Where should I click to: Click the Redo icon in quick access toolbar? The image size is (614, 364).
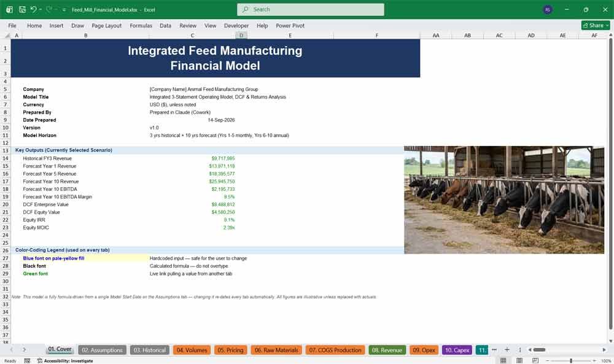pyautogui.click(x=49, y=9)
